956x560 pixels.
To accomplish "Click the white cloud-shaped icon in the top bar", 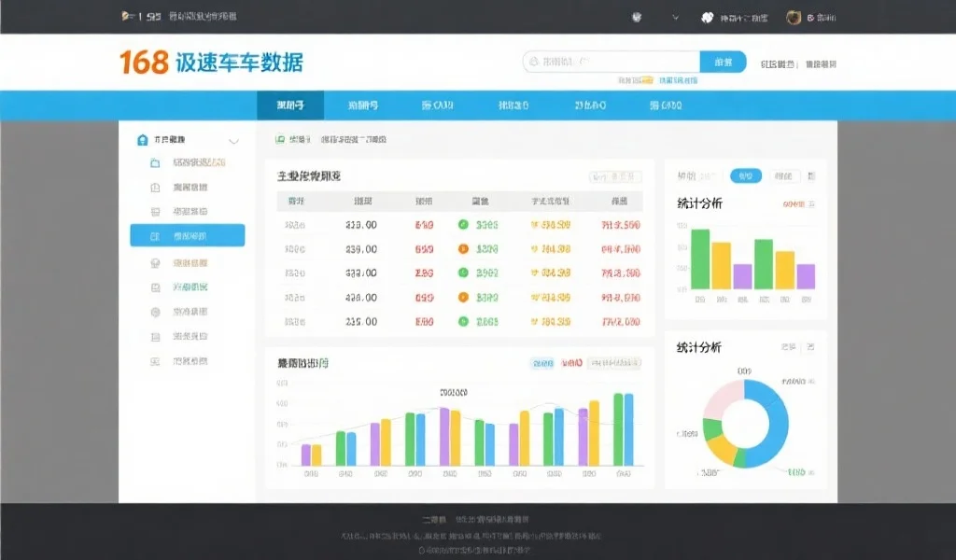I will 708,17.
